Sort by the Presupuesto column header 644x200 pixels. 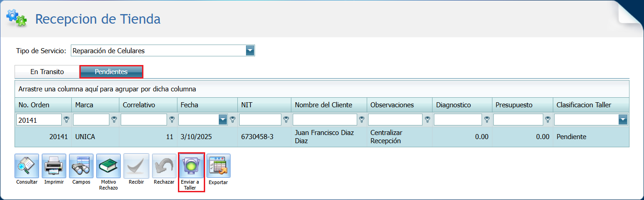522,105
